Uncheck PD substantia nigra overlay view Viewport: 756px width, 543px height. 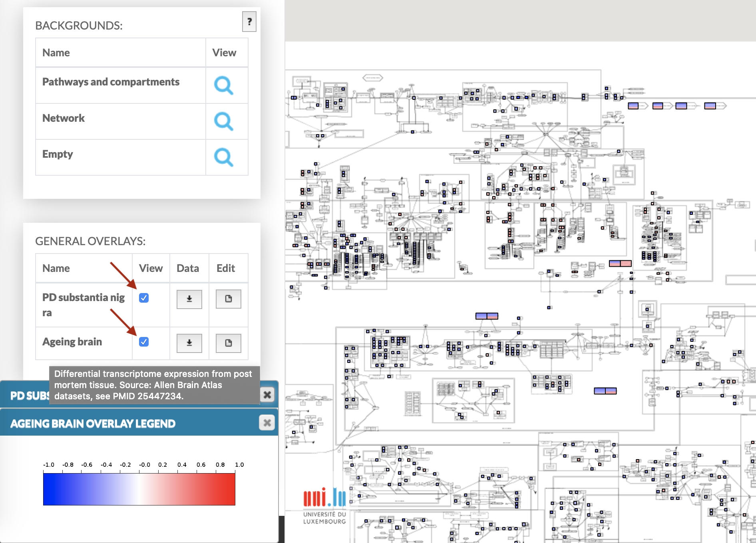144,298
